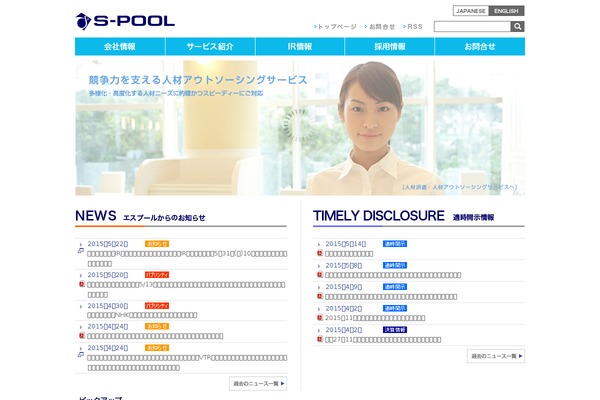Open the RSS feed link
This screenshot has height=400, width=600.
413,26
